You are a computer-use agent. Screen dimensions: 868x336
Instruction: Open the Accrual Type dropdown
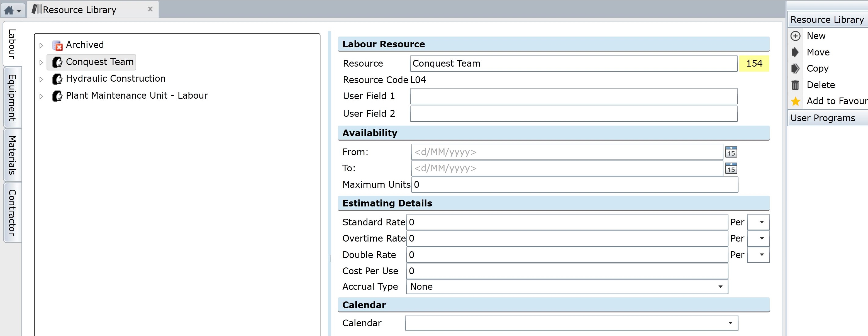tap(567, 286)
